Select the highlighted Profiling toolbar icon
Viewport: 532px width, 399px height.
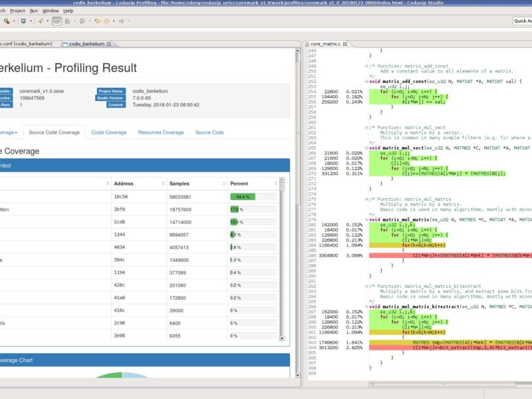click(57, 21)
